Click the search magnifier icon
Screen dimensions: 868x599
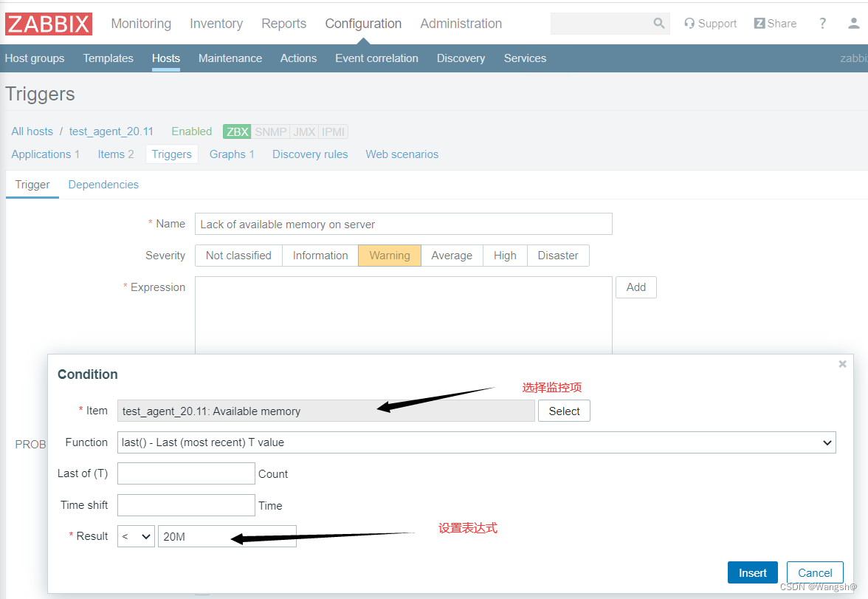point(658,24)
